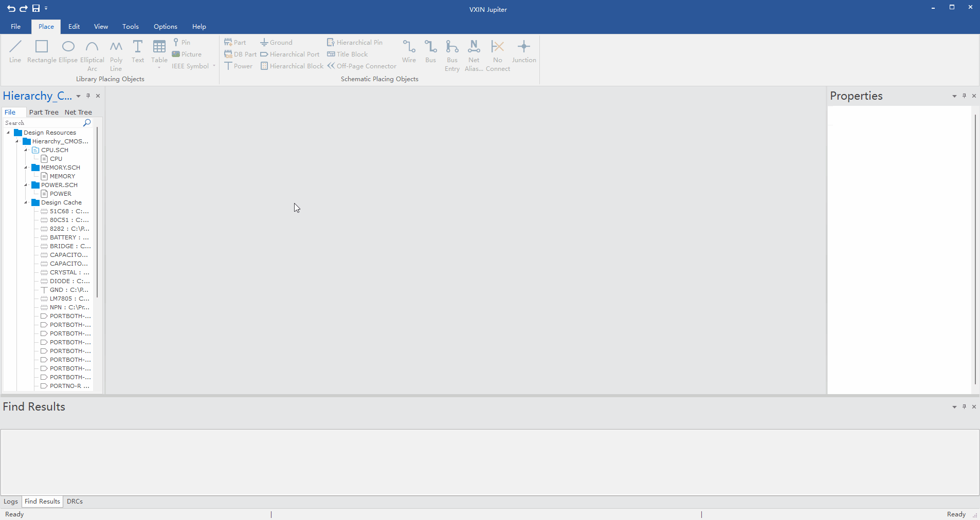Select the Line drawing tool
Image resolution: width=980 pixels, height=520 pixels.
pos(15,51)
